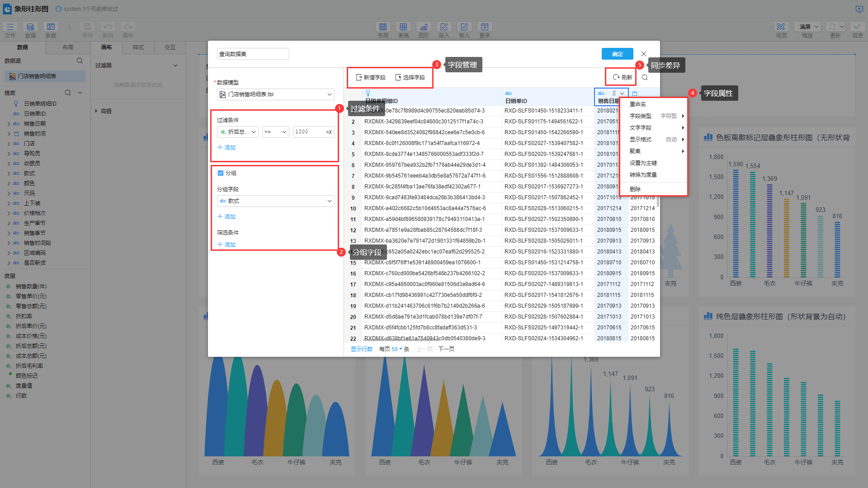Click the search icon beside refresh

coord(645,77)
